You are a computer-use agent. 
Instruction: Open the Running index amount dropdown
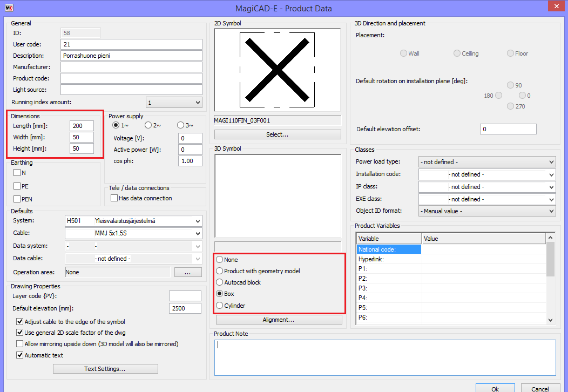coord(174,103)
